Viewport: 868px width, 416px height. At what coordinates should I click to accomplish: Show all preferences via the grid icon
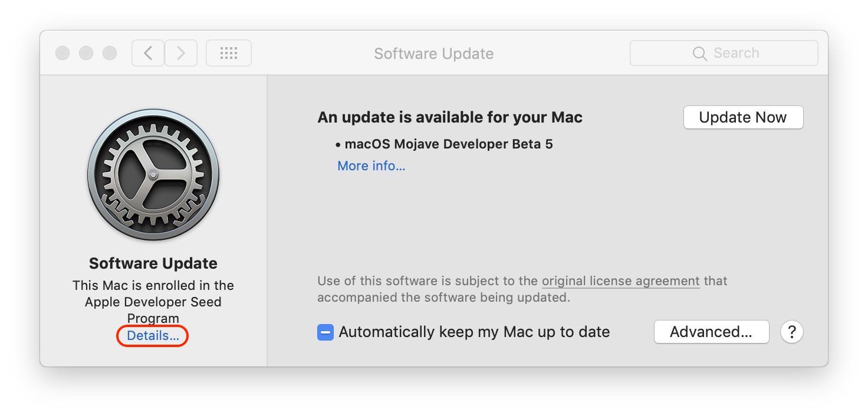tap(229, 53)
